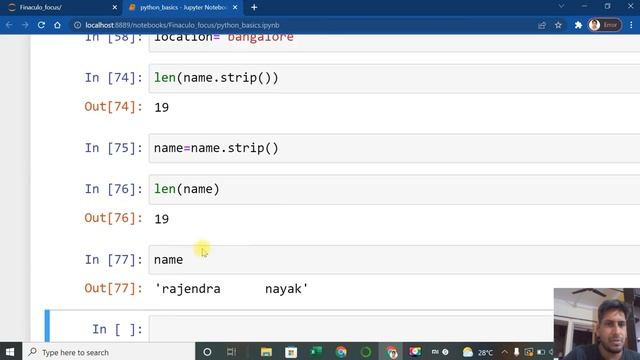
Task: Open the first Chrome taskbar icon
Action: click(341, 352)
